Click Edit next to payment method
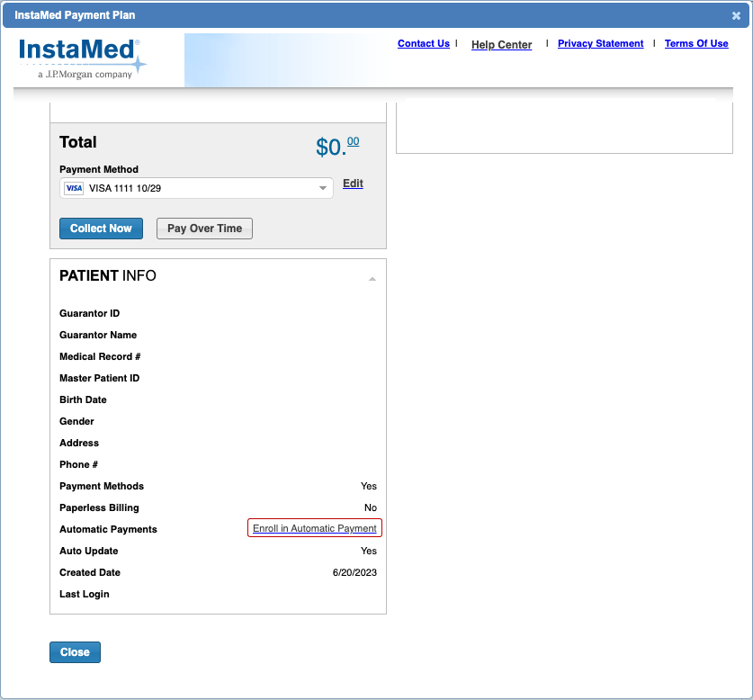Screen dimensions: 753x700 353,184
